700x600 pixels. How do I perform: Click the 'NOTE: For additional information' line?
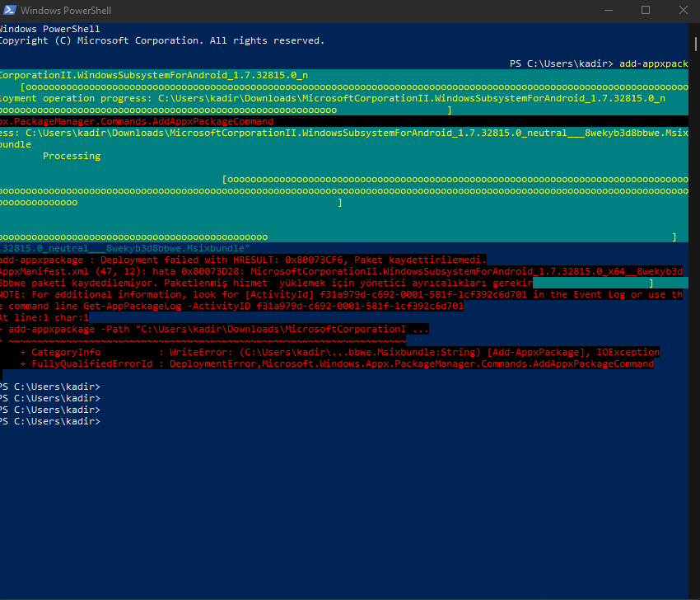point(342,294)
